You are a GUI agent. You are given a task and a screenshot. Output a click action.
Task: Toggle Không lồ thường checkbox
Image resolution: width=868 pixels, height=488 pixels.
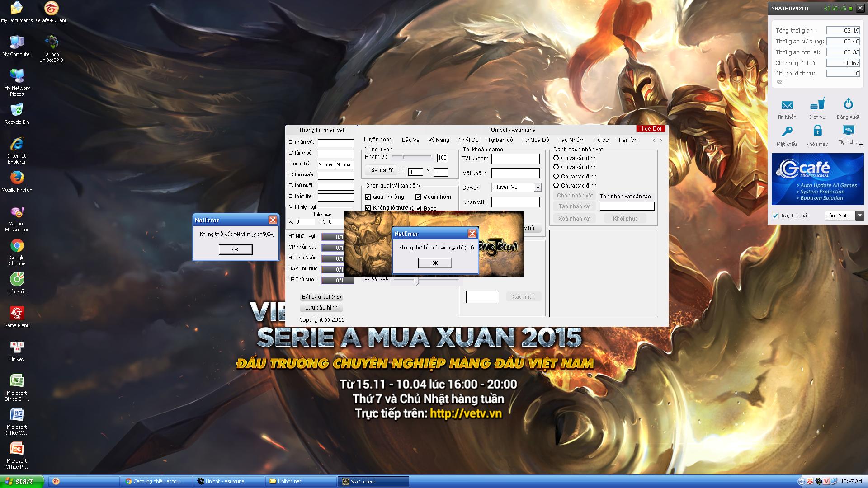368,208
